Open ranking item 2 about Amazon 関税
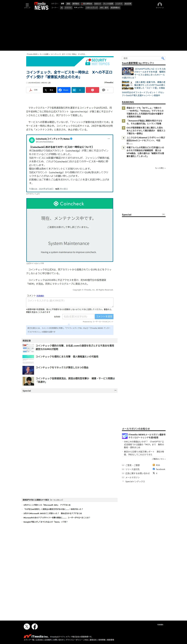 [144, 122]
